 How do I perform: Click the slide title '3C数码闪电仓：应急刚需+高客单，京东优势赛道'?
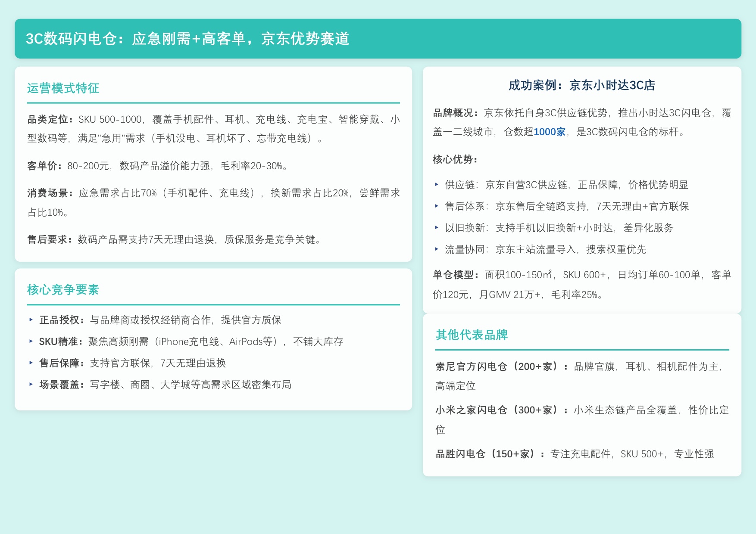(x=187, y=39)
